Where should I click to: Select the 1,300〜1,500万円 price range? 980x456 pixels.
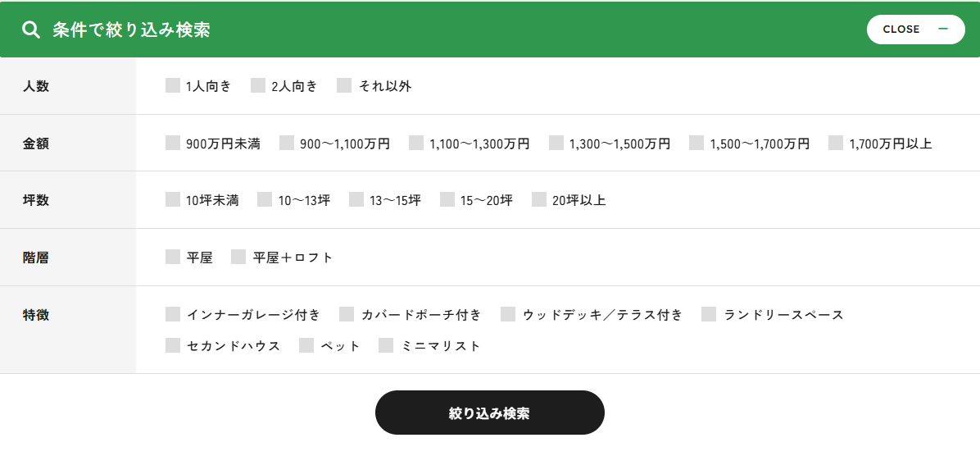[x=556, y=143]
